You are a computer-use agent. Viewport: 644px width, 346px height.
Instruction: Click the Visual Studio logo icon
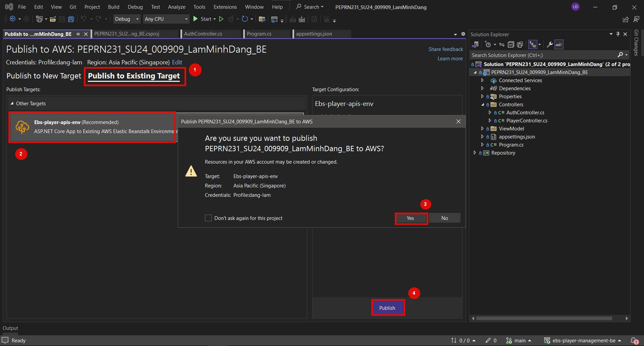click(x=9, y=7)
